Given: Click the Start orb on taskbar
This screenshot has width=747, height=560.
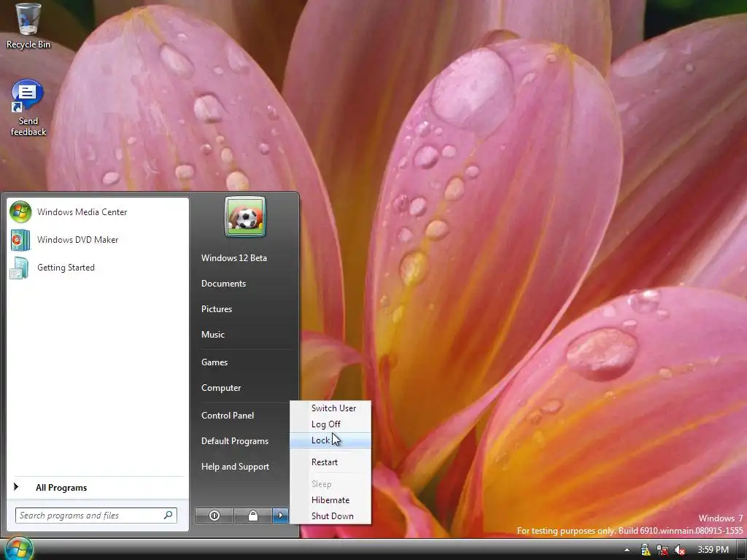Looking at the screenshot, I should [x=19, y=548].
